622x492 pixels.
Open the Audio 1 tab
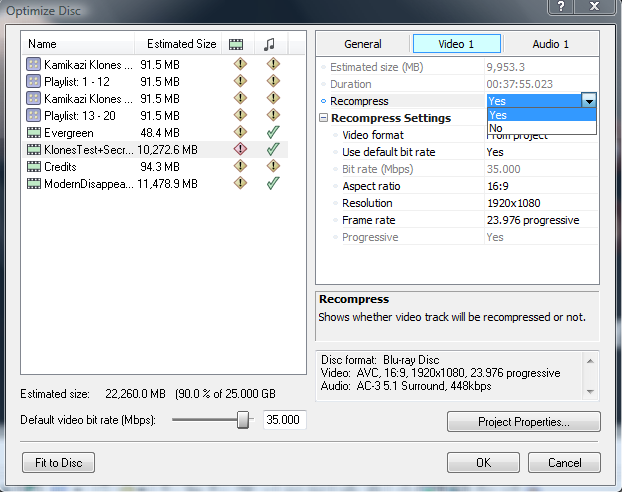tap(549, 44)
